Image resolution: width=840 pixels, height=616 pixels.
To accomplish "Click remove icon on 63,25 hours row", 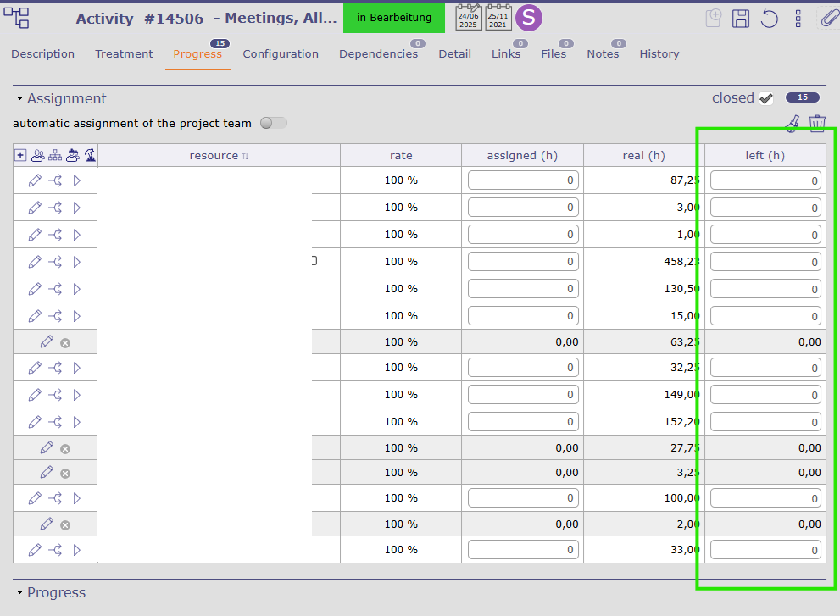I will coord(65,342).
